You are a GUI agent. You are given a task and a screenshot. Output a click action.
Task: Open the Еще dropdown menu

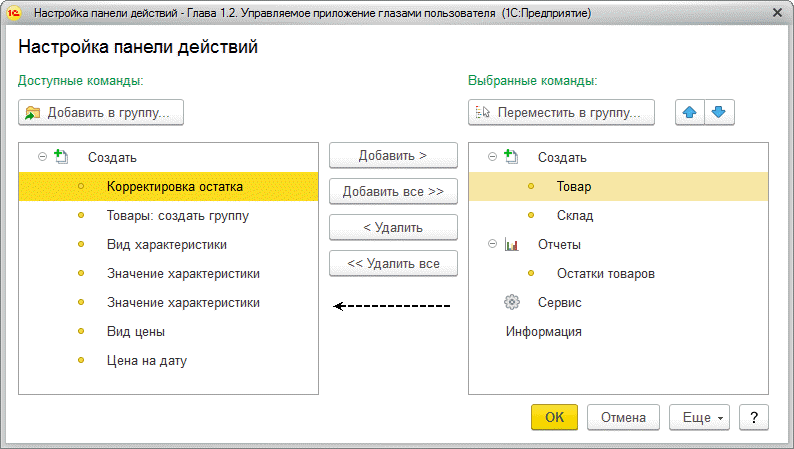[699, 417]
